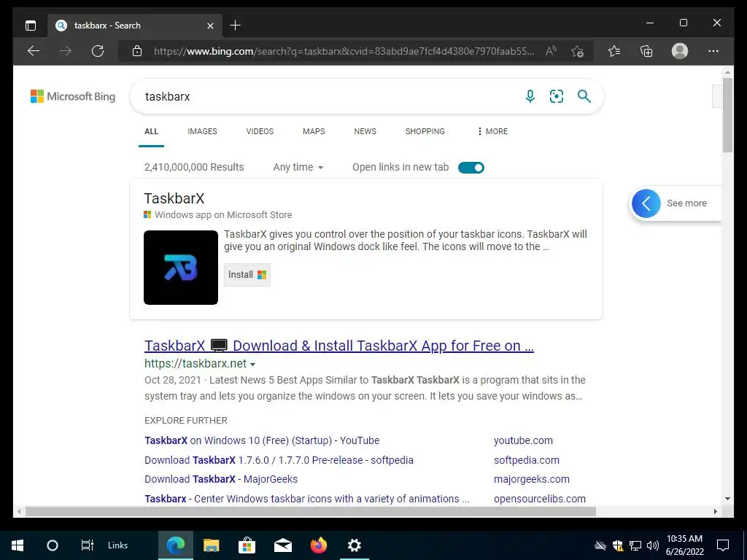Click the address bar URL
The height and width of the screenshot is (560, 747).
pyautogui.click(x=344, y=51)
